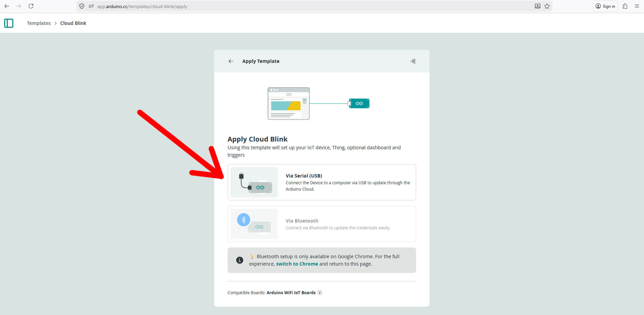Image resolution: width=644 pixels, height=315 pixels.
Task: Reload the page with refresh icon
Action: [x=31, y=6]
